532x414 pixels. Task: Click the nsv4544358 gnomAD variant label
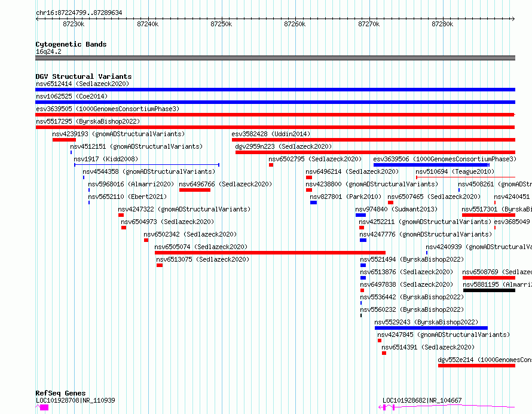tap(149, 171)
